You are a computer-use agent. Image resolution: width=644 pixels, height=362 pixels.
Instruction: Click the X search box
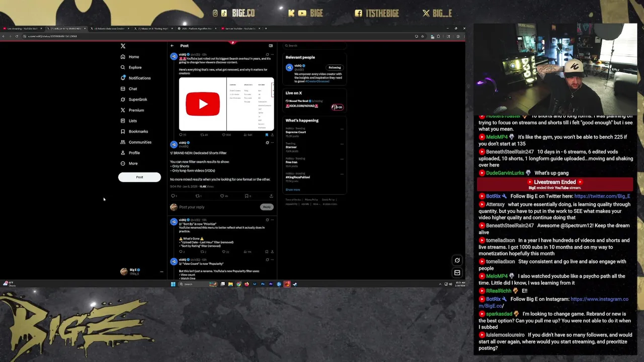point(314,46)
